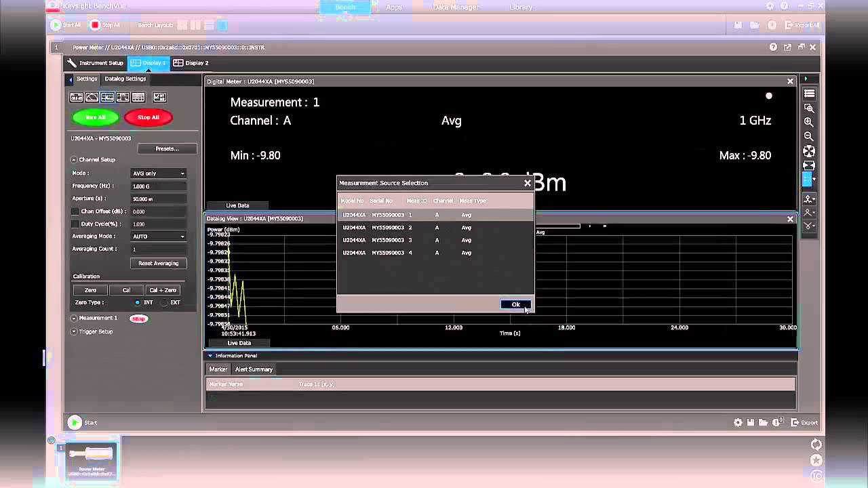Click the autoscale all axes icon

click(x=809, y=151)
